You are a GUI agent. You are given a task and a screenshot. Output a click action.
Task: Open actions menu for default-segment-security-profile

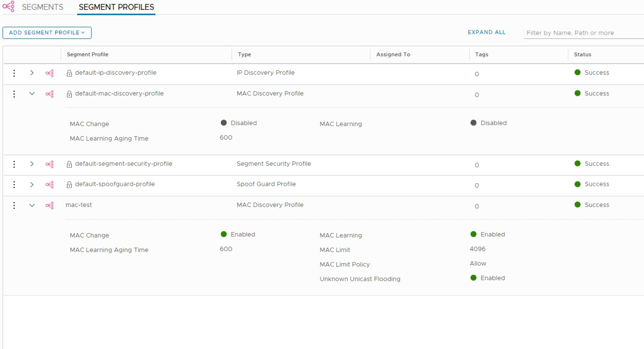pos(14,164)
